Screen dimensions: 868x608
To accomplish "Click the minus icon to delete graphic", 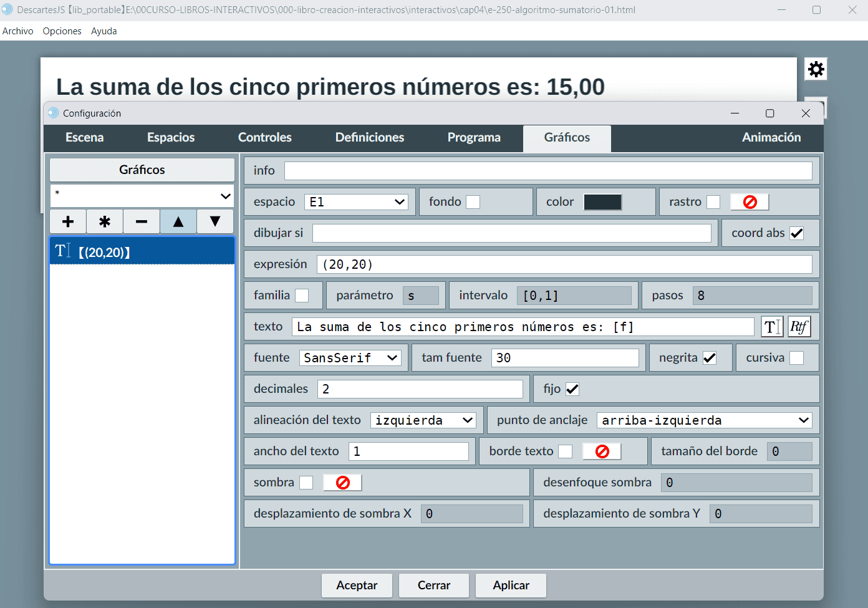I will (x=142, y=221).
